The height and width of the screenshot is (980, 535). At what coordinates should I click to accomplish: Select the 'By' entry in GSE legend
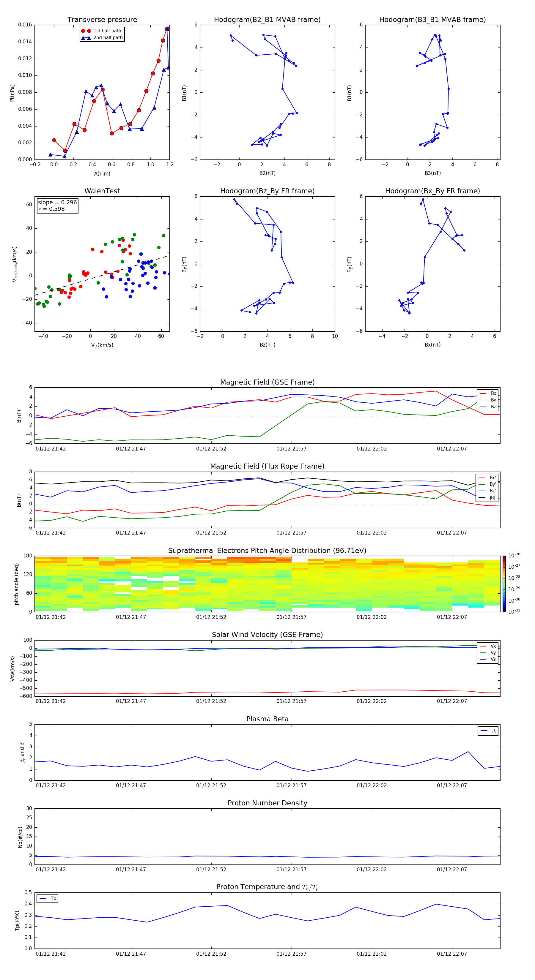[x=488, y=400]
